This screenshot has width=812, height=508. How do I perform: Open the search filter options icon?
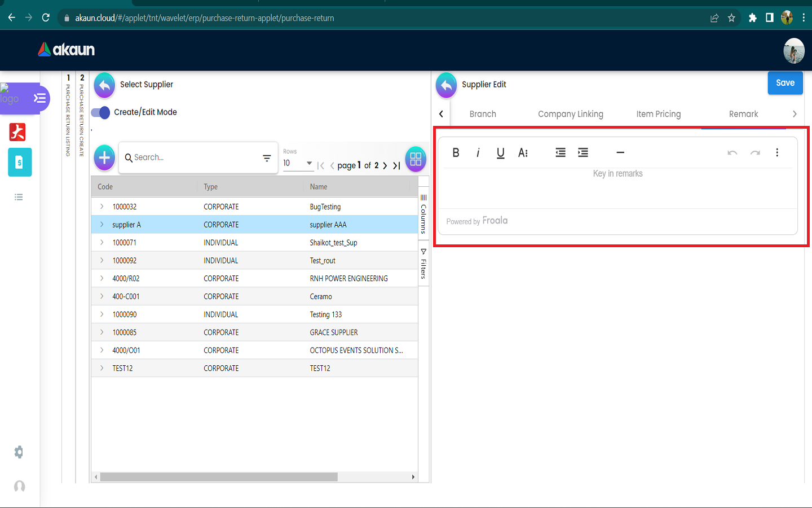tap(267, 158)
